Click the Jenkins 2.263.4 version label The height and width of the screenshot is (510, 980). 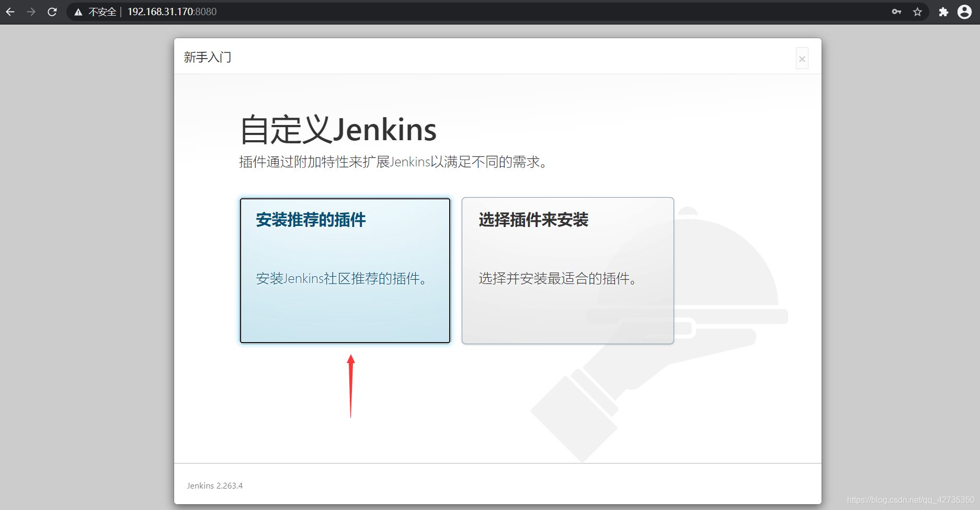pyautogui.click(x=215, y=485)
